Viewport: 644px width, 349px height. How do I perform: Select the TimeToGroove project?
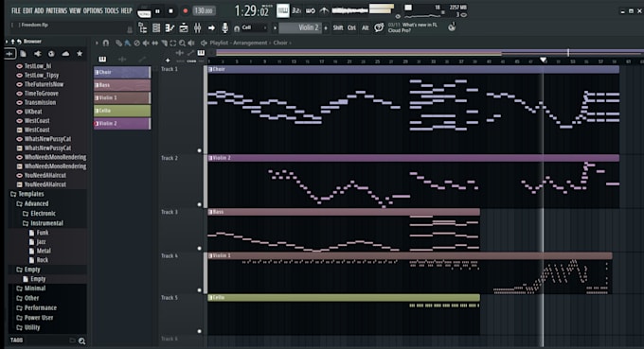pyautogui.click(x=41, y=94)
